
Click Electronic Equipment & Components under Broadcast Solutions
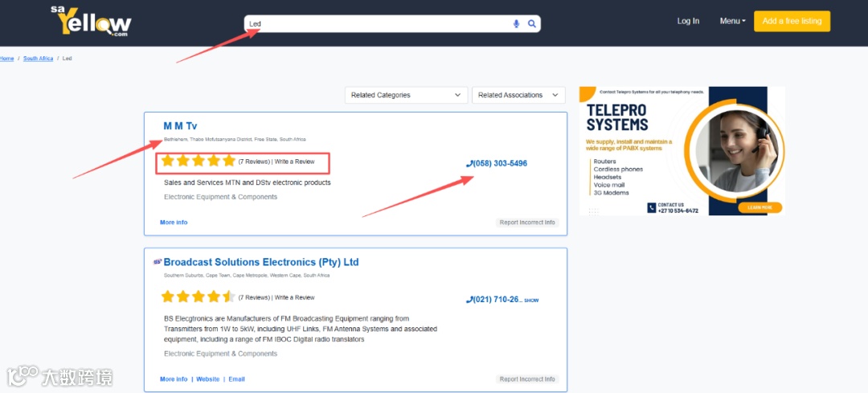pyautogui.click(x=221, y=354)
